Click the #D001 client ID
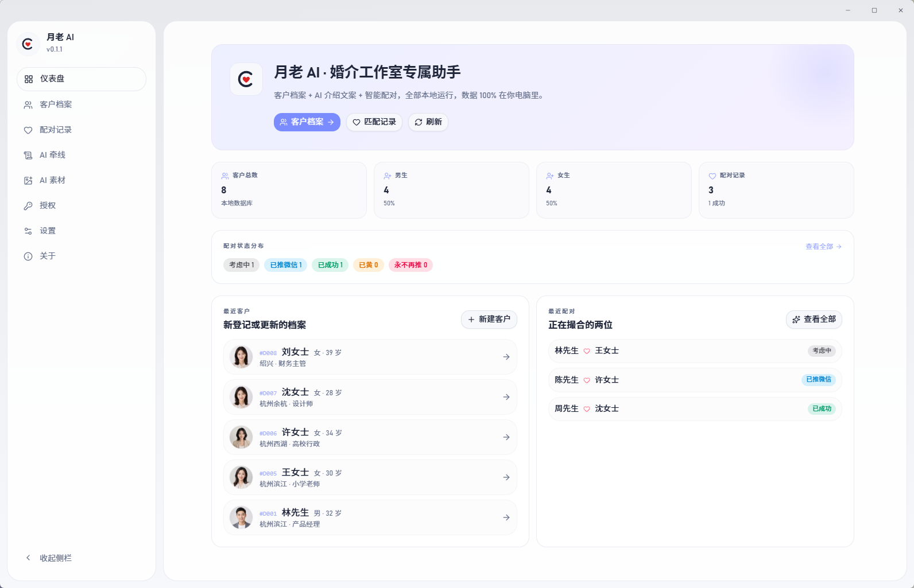 tap(268, 514)
